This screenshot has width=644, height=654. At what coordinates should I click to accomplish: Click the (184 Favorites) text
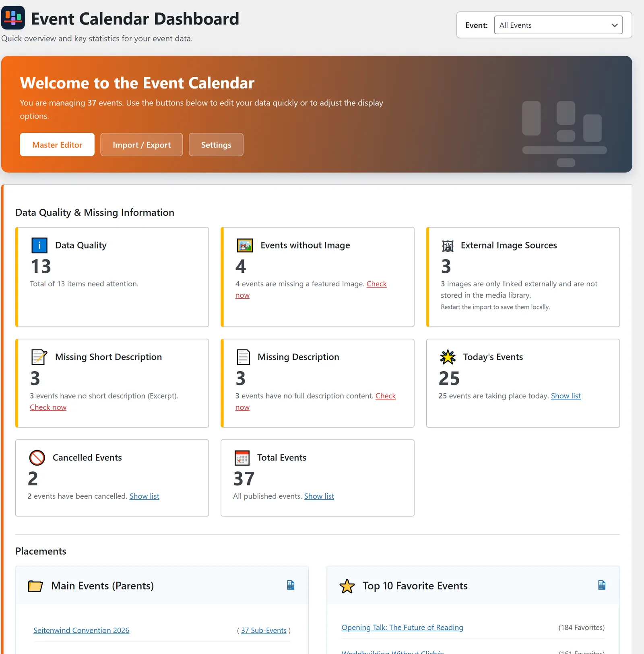[x=581, y=627]
